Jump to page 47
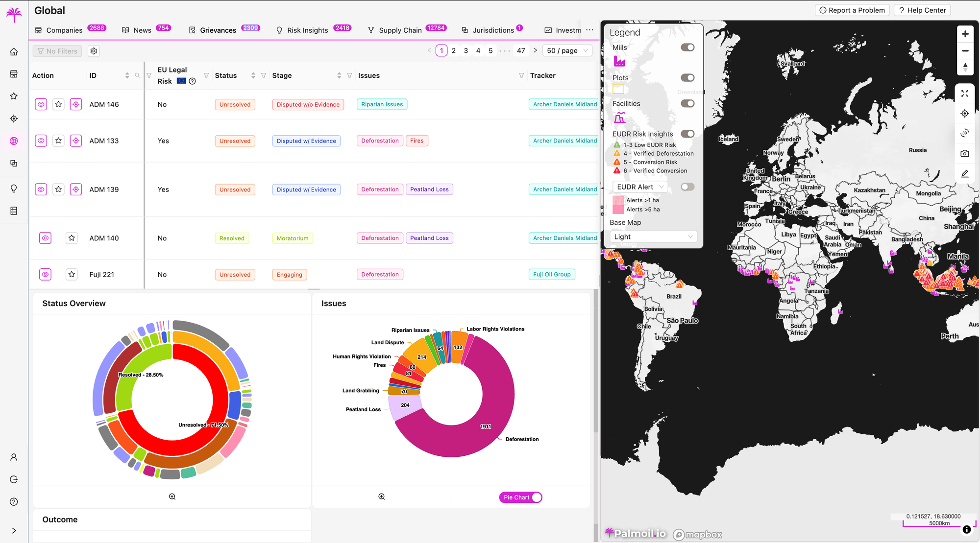Screen dimensions: 980x543 [521, 50]
